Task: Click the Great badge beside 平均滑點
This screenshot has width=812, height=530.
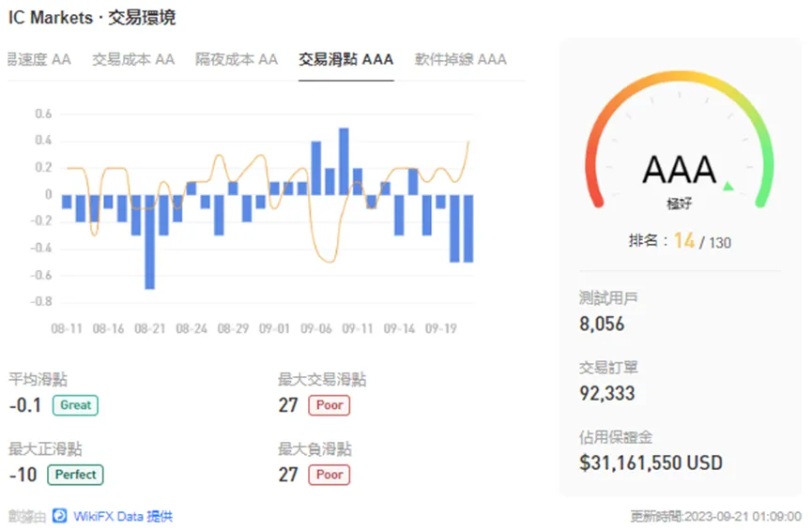Action: point(76,405)
